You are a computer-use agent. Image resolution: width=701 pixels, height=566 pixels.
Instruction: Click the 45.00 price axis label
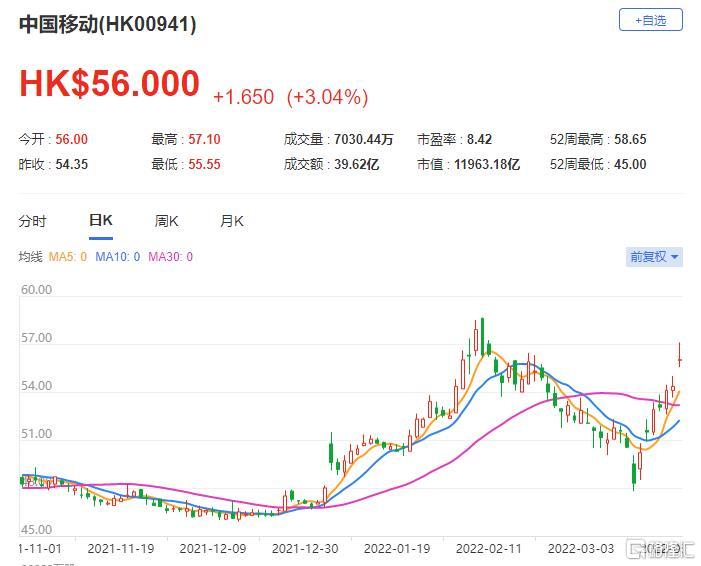[36, 530]
